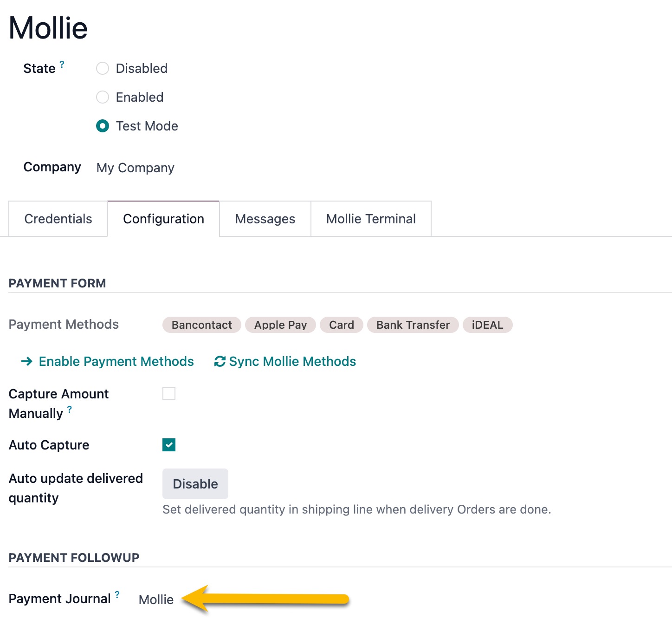Click the Mollie page title
672x625 pixels.
click(x=48, y=28)
